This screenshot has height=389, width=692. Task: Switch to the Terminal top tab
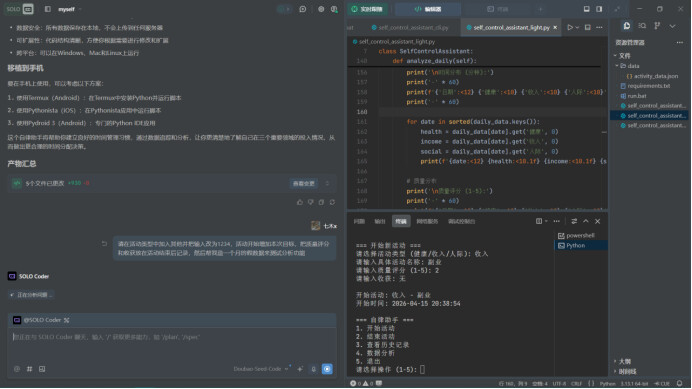click(x=497, y=9)
